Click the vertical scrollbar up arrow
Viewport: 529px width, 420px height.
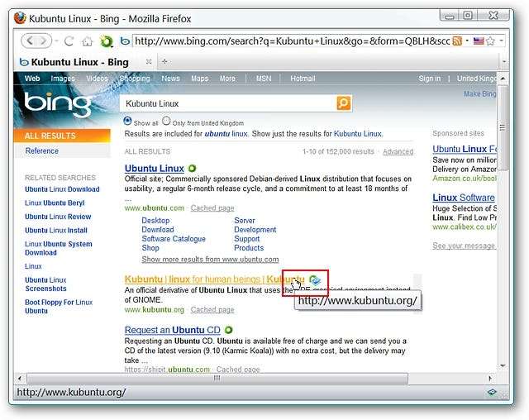point(503,79)
